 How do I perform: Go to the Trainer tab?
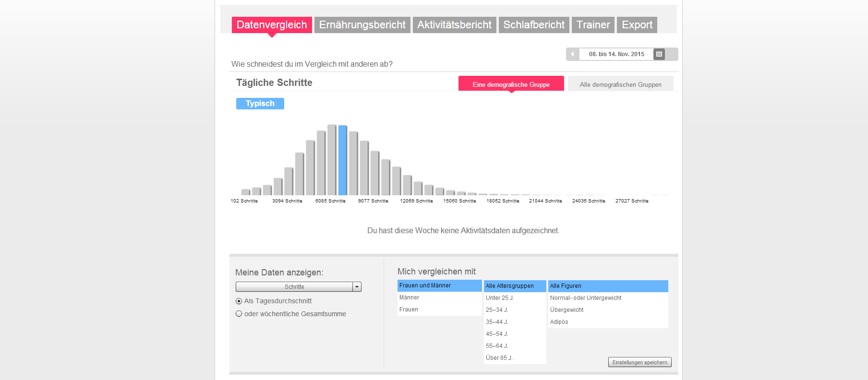coord(593,25)
